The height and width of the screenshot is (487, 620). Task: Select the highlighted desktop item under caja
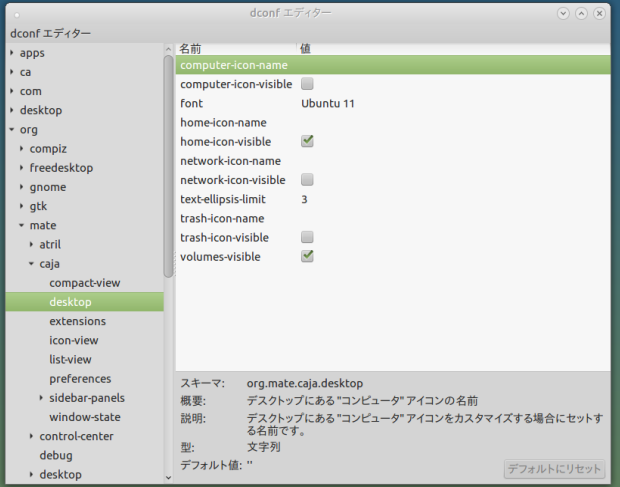[x=85, y=302]
